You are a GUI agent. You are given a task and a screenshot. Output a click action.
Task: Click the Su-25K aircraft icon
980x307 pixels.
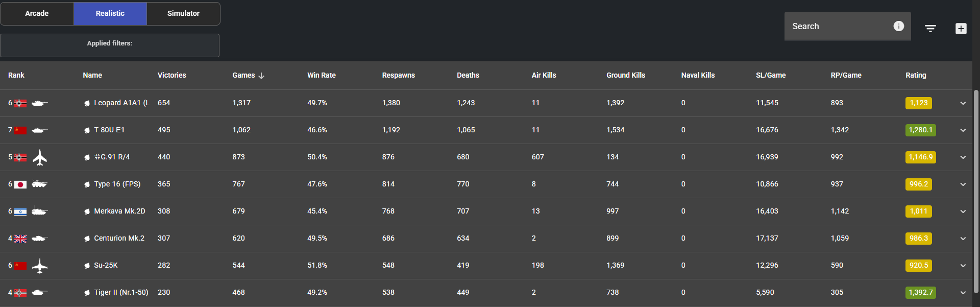click(40, 266)
